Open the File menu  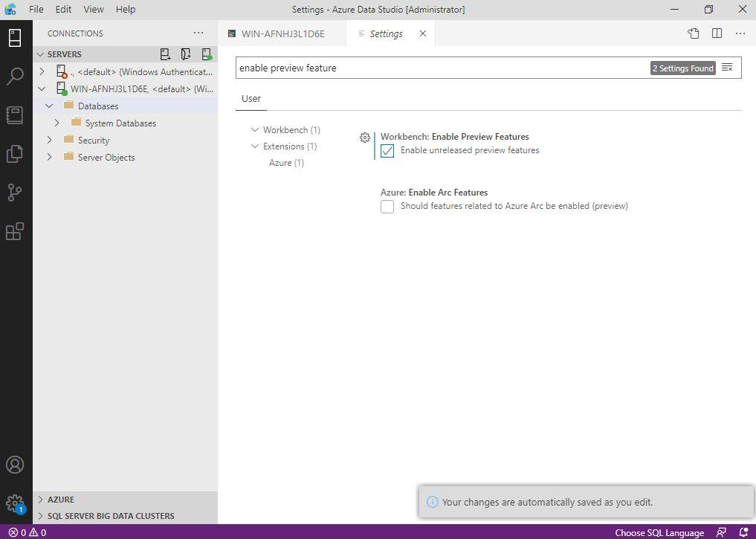(x=36, y=9)
